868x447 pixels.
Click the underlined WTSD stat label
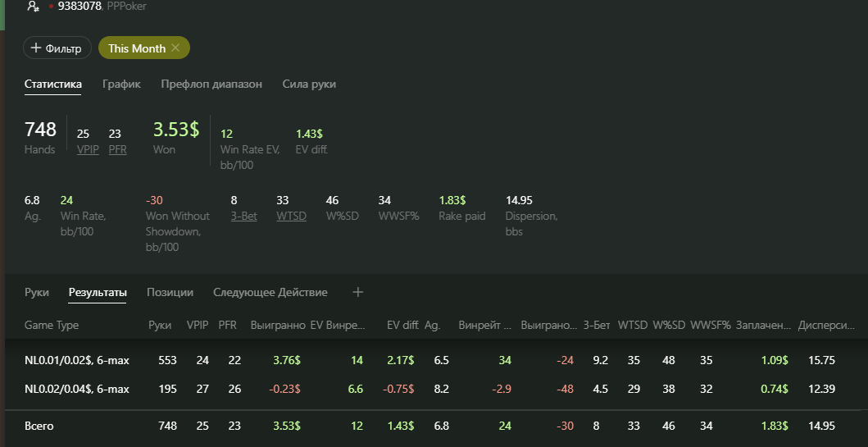[x=291, y=216]
